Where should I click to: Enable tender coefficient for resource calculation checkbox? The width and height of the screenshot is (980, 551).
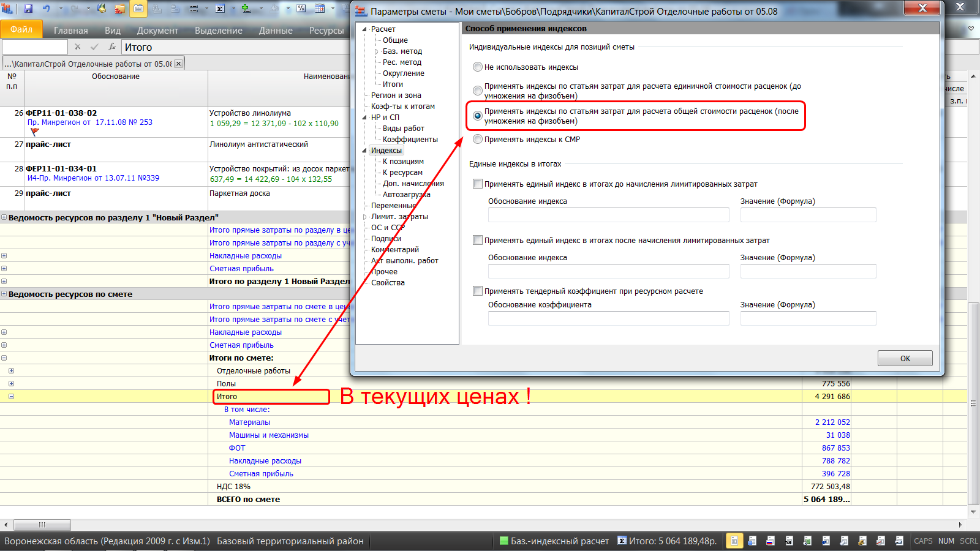coord(478,291)
